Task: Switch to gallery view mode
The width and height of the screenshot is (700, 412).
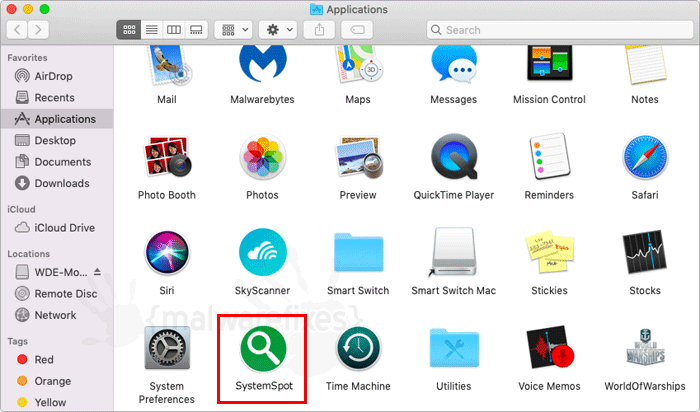Action: point(196,30)
